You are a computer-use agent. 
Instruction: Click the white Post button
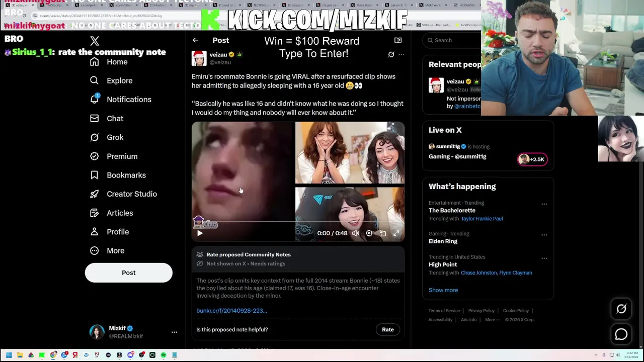click(128, 273)
